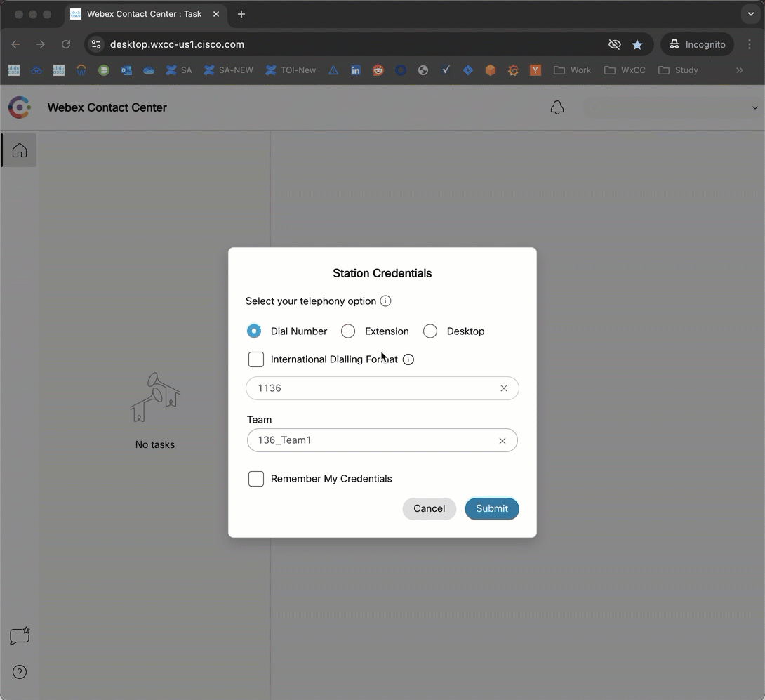
Task: Enable International Dialling Format checkbox
Action: (x=256, y=359)
